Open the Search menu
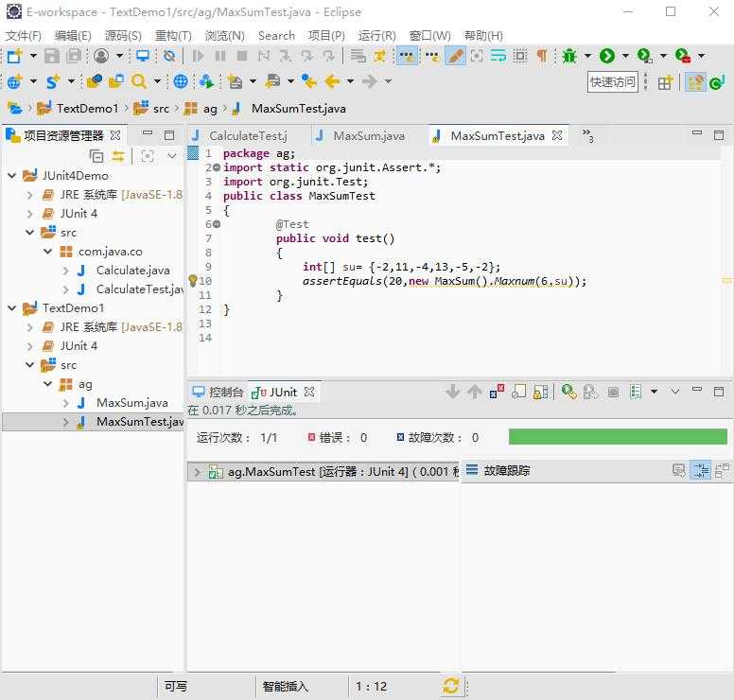 point(276,36)
